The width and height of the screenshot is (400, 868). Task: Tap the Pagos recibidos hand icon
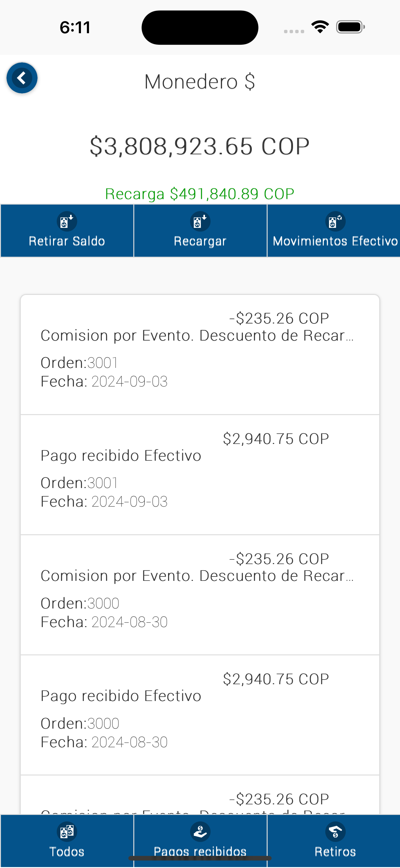[x=200, y=832]
